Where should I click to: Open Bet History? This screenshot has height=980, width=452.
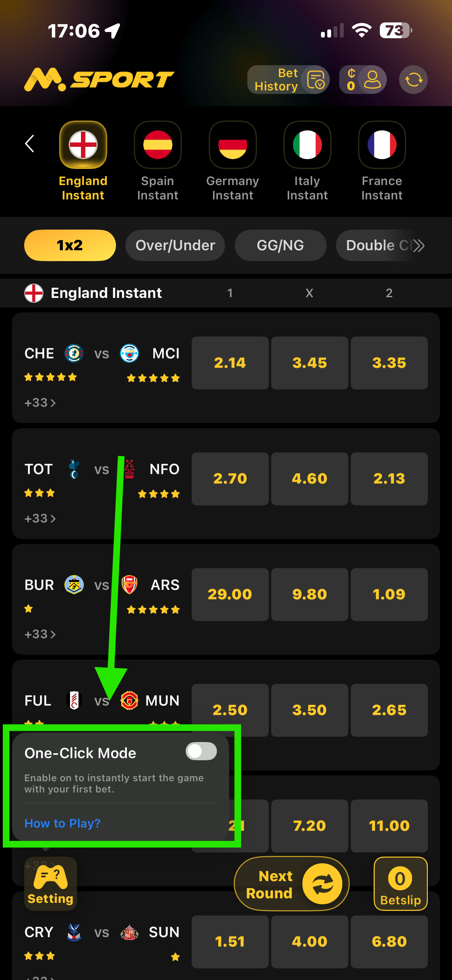click(288, 80)
